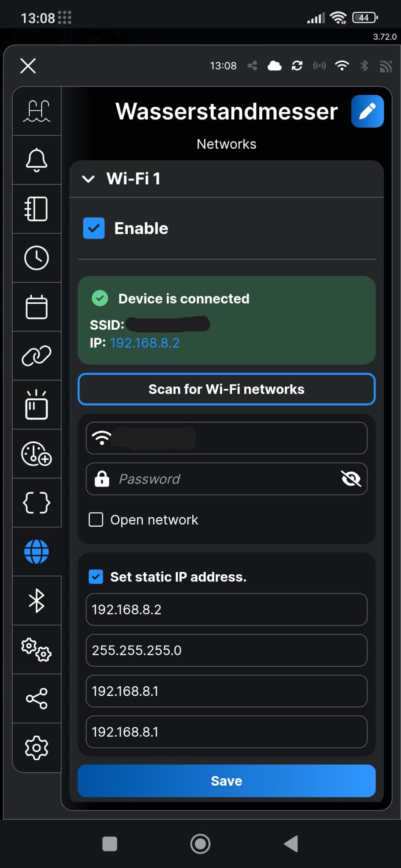
Task: Click the blue pencil edit icon
Action: pos(367,111)
